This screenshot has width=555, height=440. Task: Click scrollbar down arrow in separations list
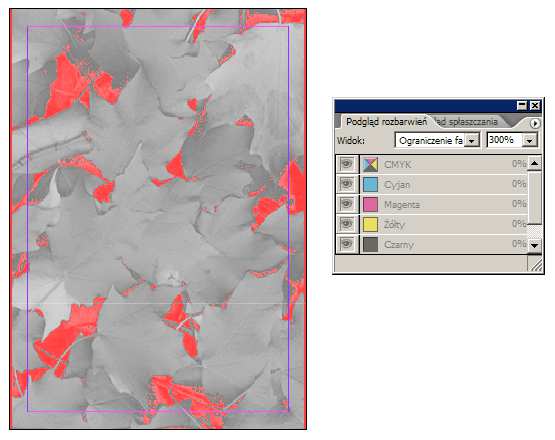[x=534, y=245]
